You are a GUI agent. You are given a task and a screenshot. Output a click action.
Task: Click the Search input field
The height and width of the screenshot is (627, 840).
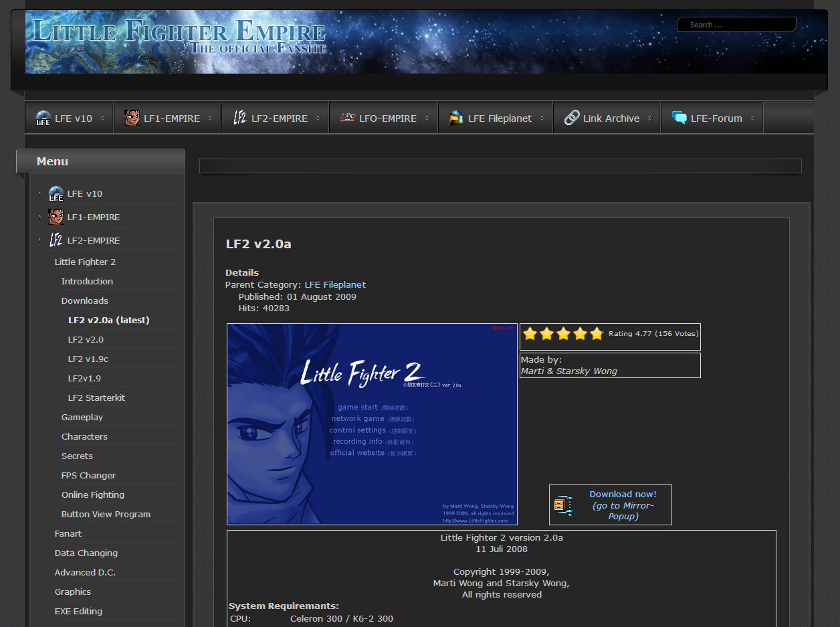click(737, 25)
